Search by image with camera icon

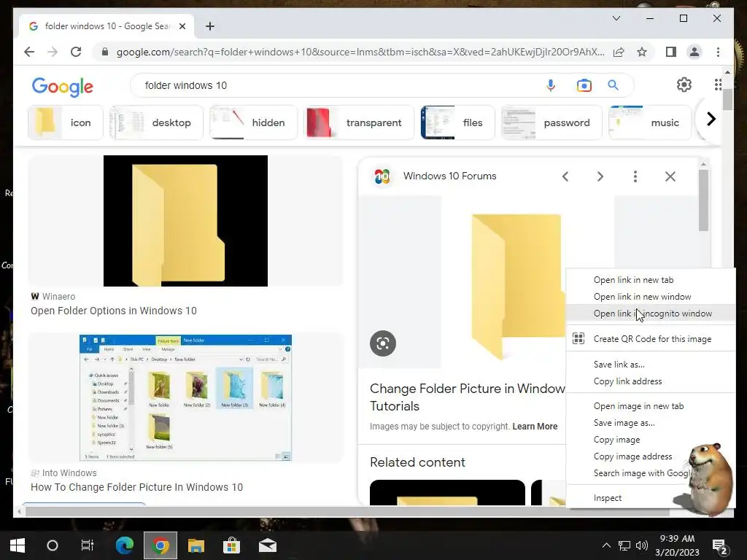click(584, 85)
